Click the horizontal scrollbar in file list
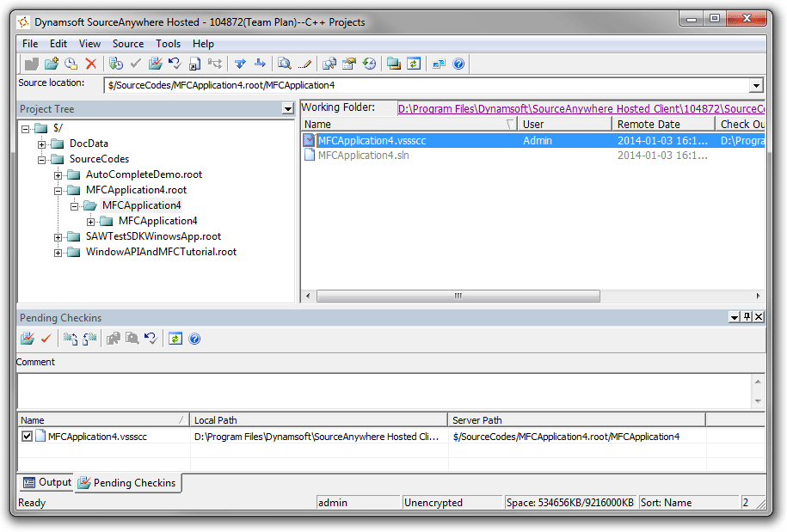This screenshot has width=787, height=532. coord(458,296)
